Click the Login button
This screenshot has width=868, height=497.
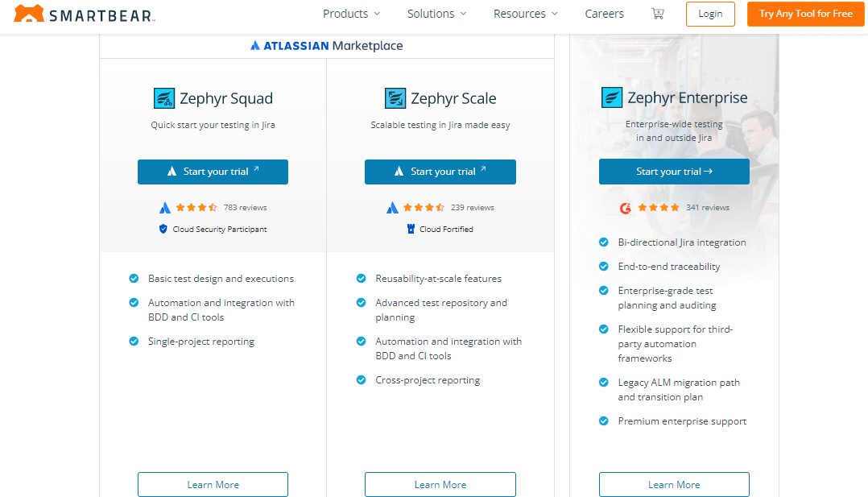tap(710, 14)
